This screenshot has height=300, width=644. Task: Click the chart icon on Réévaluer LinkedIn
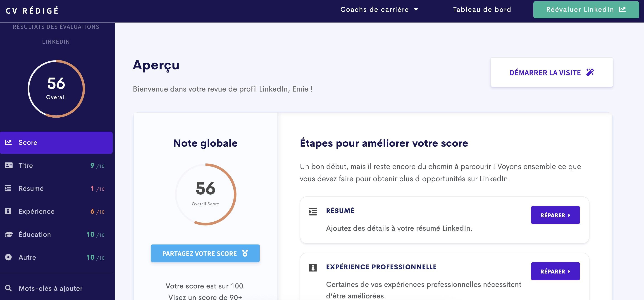[x=622, y=9]
